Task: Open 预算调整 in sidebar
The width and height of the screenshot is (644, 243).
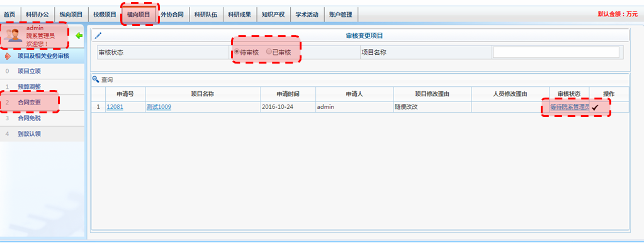Action: click(x=29, y=87)
